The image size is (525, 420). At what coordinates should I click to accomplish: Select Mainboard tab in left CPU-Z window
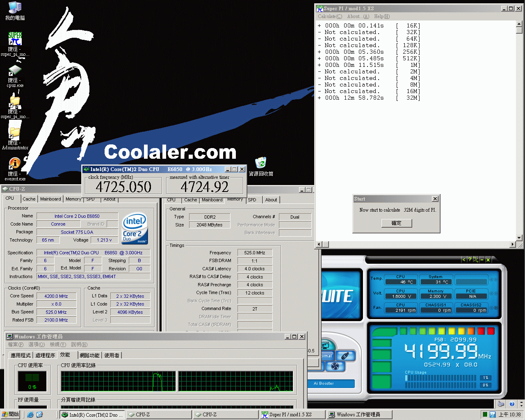coord(50,199)
